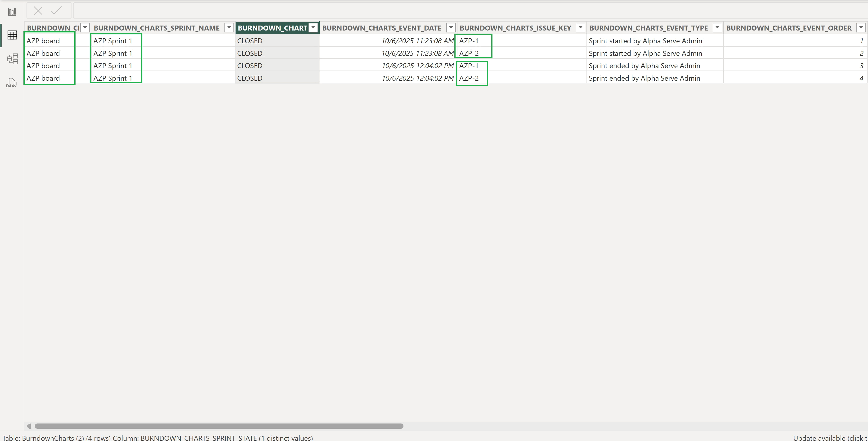Image resolution: width=868 pixels, height=441 pixels.
Task: Open filter dropdown on the selected BURNDOWN_CHART column
Action: pos(313,28)
